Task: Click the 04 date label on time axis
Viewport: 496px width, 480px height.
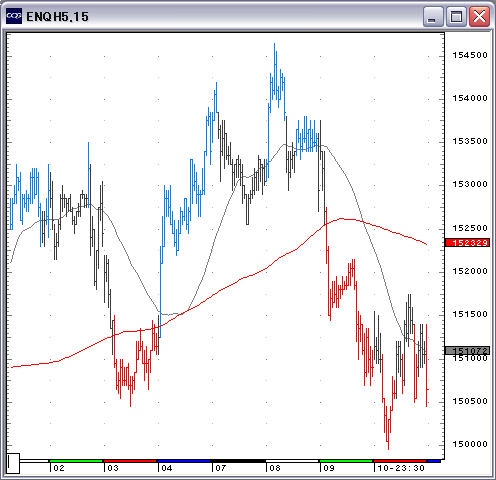Action: pyautogui.click(x=167, y=468)
